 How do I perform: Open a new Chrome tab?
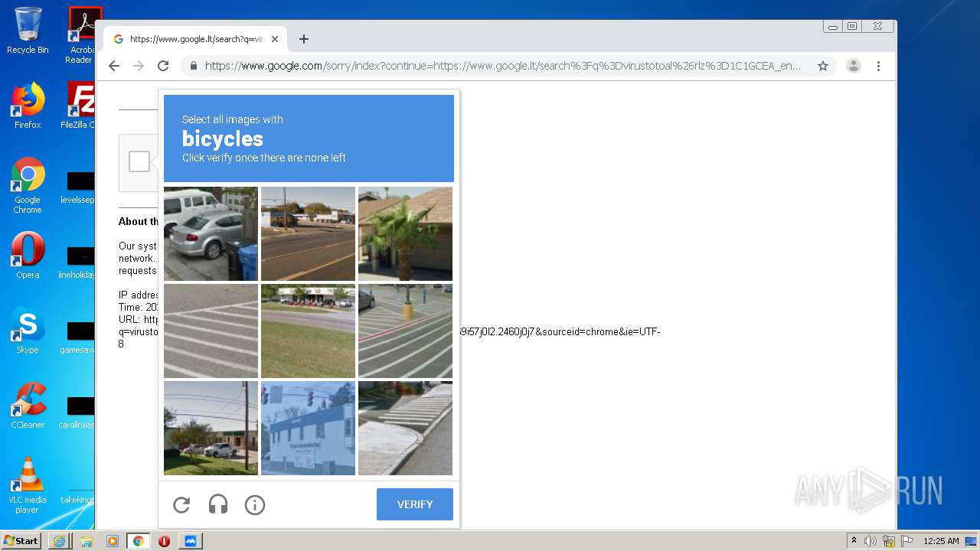coord(304,39)
